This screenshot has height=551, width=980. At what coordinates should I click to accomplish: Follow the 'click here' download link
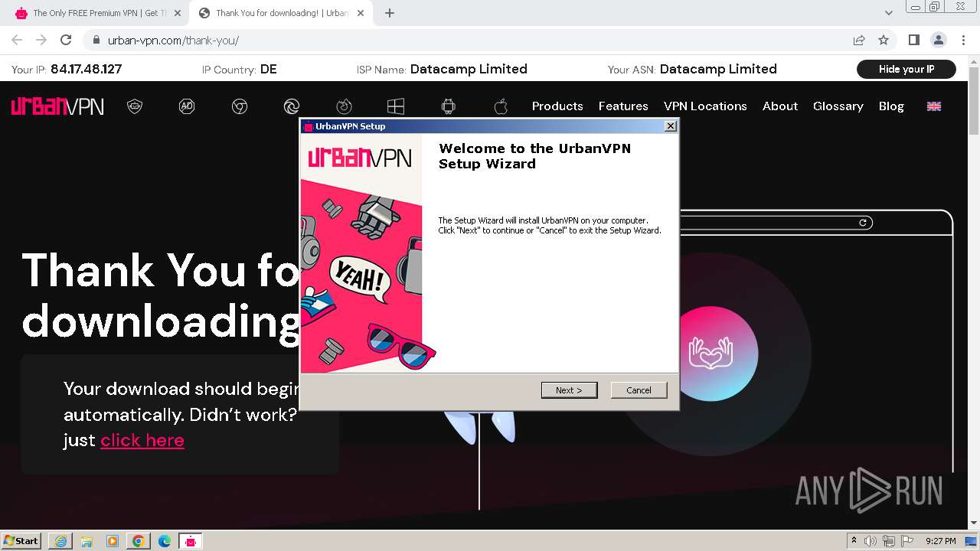click(142, 440)
